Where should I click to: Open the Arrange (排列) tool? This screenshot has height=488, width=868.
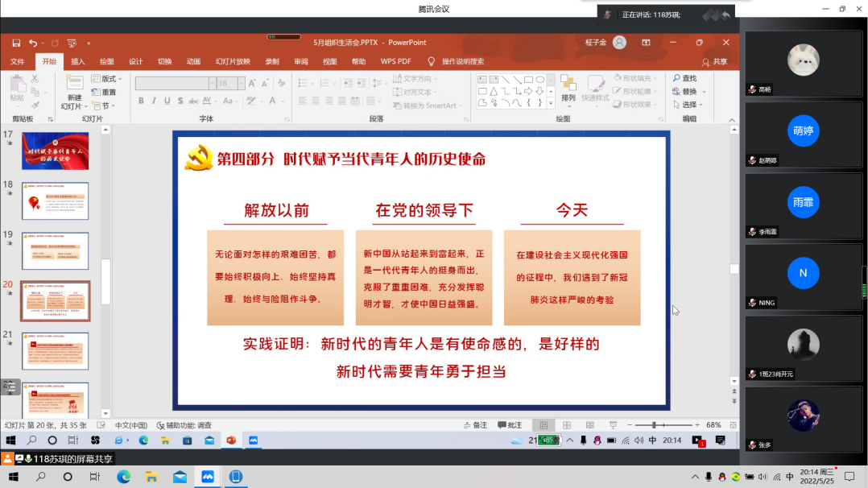[568, 87]
